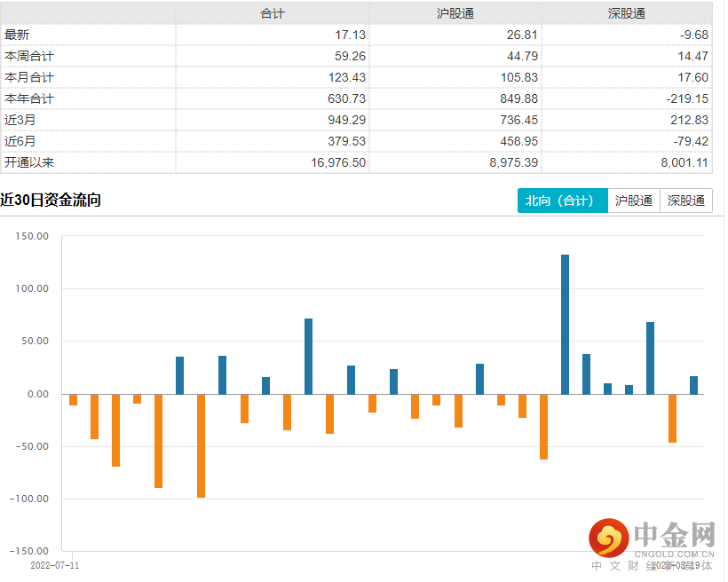Click the tallest blue bar above 100
The height and width of the screenshot is (582, 728).
(x=565, y=325)
